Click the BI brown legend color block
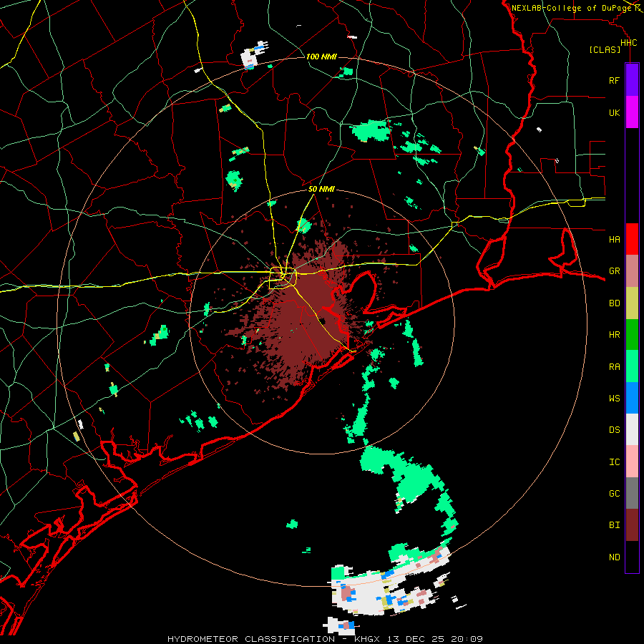 tap(632, 525)
